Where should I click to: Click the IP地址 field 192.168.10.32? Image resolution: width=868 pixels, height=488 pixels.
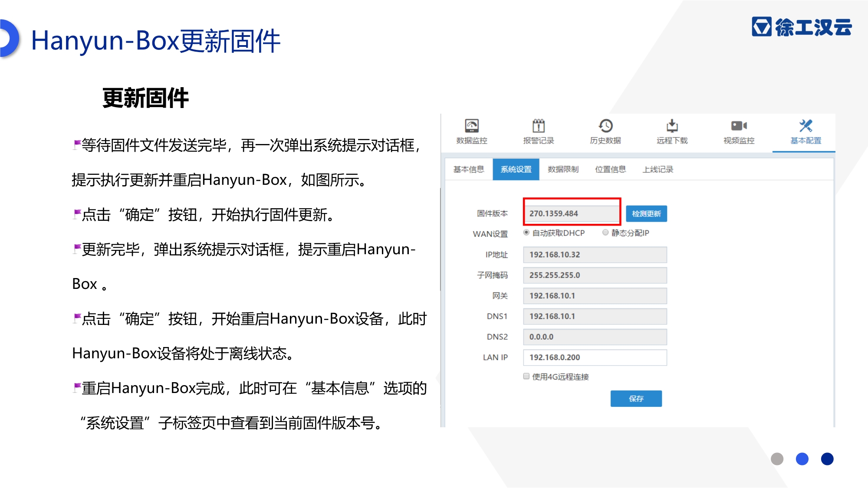pos(595,255)
